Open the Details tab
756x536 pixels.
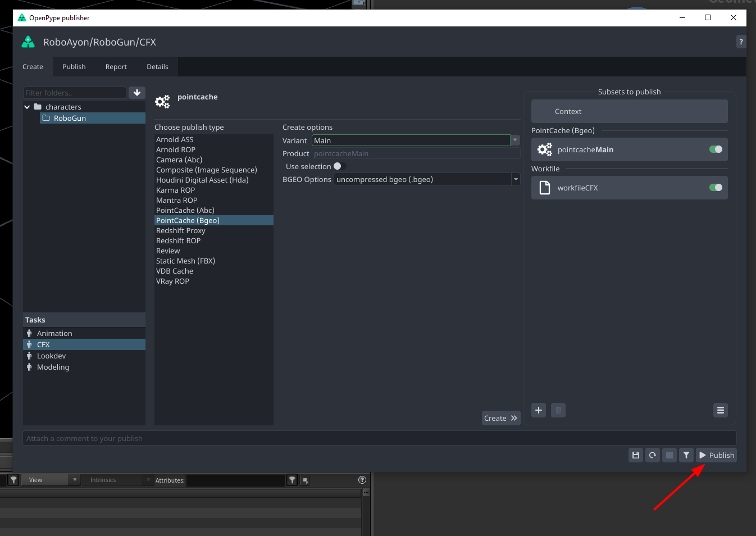[157, 66]
